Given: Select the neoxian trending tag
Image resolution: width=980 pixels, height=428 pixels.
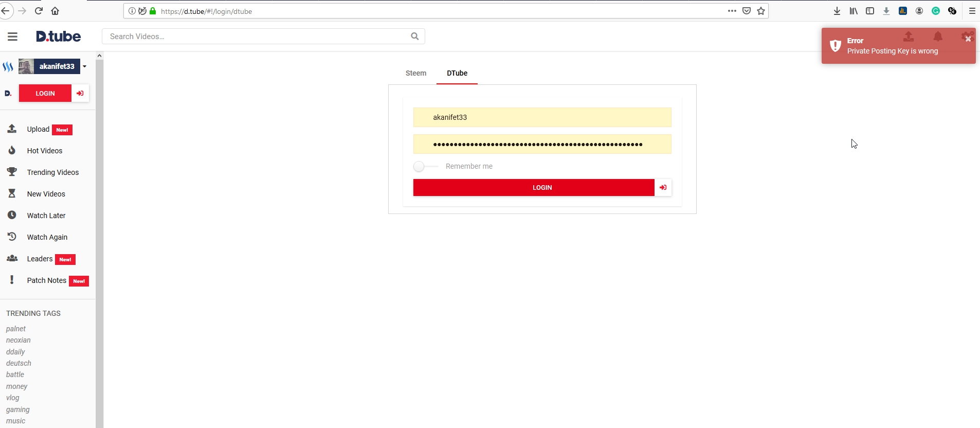Looking at the screenshot, I should (x=19, y=340).
